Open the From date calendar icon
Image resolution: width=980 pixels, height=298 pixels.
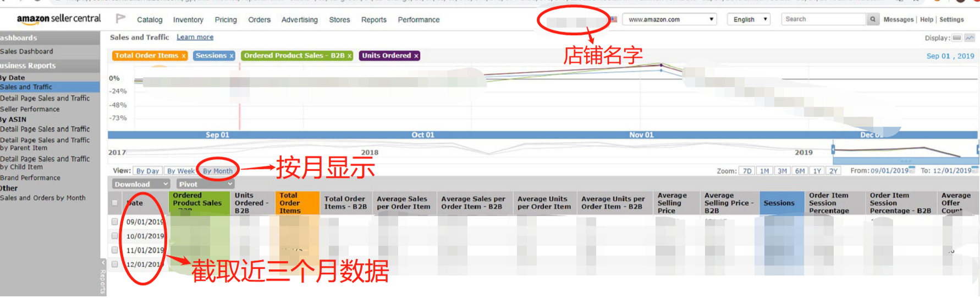click(x=912, y=171)
